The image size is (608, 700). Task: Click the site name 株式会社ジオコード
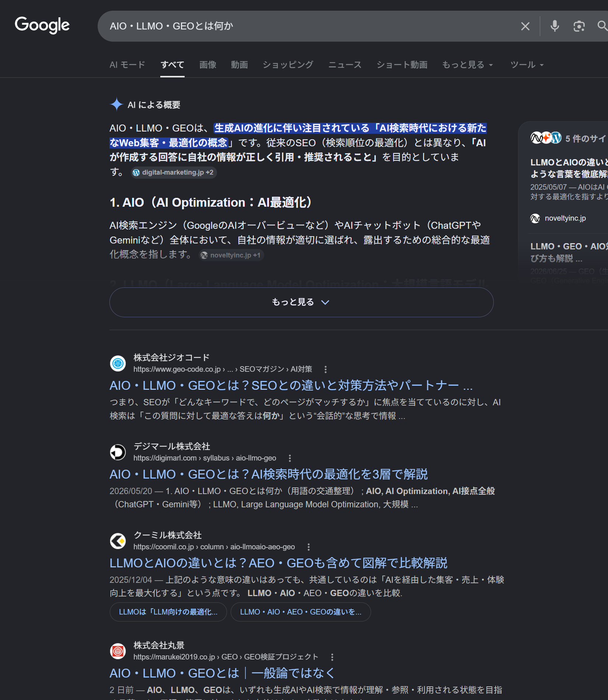coord(172,357)
